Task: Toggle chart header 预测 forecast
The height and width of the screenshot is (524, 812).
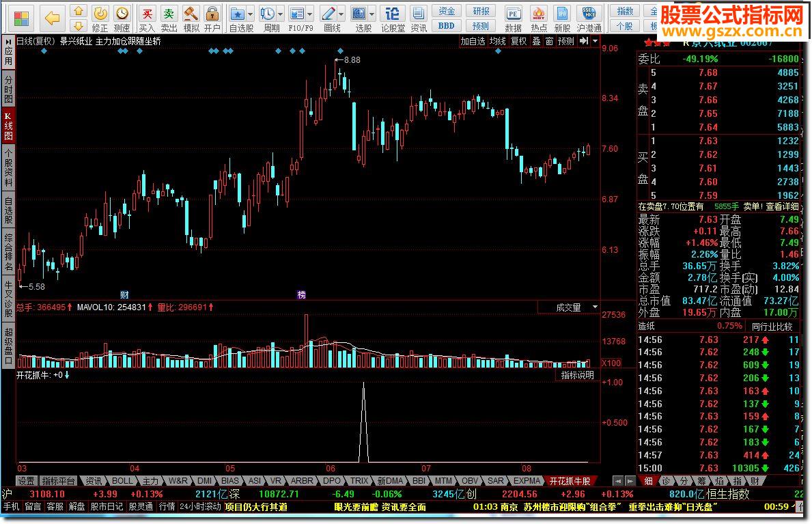Action: click(x=566, y=41)
